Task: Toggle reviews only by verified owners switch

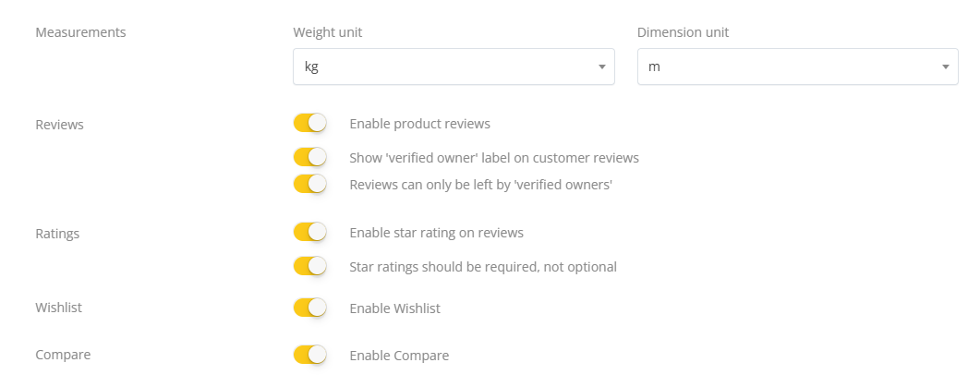Action: [309, 184]
